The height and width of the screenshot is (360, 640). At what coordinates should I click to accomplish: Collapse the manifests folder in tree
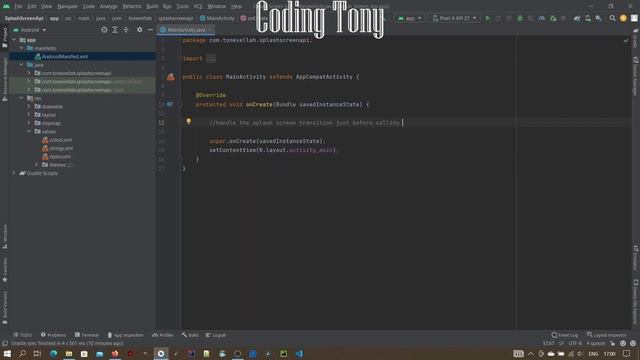point(21,48)
